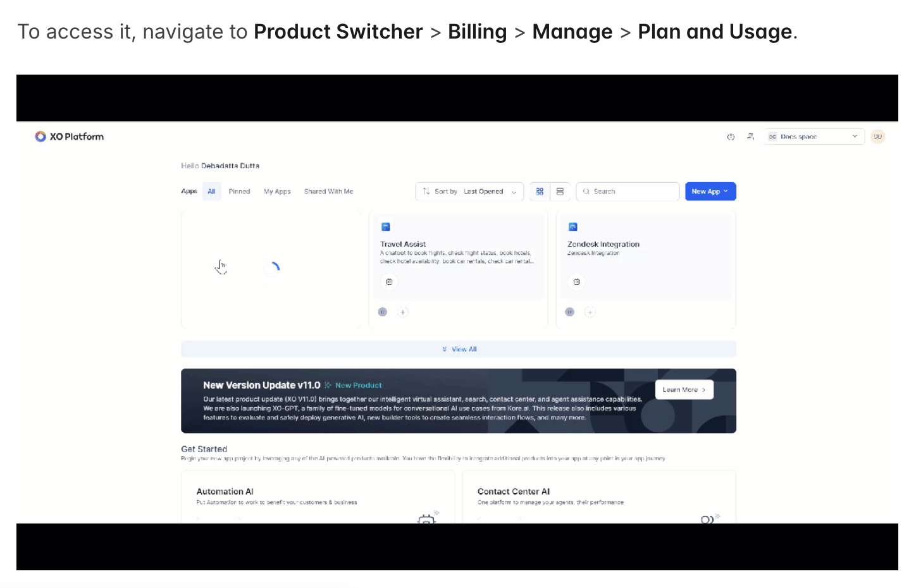
Task: Switch to My Apps tab
Action: point(277,192)
